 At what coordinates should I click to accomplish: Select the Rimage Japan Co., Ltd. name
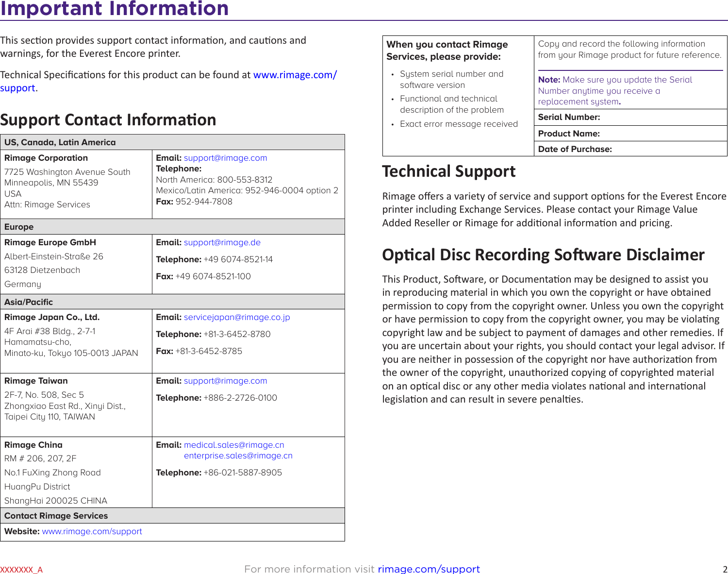(x=52, y=317)
